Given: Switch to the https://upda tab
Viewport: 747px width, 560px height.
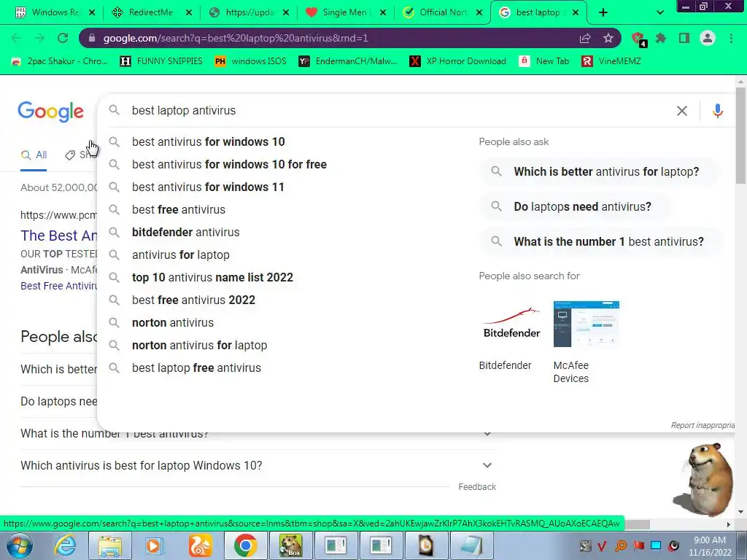Looking at the screenshot, I should [249, 12].
